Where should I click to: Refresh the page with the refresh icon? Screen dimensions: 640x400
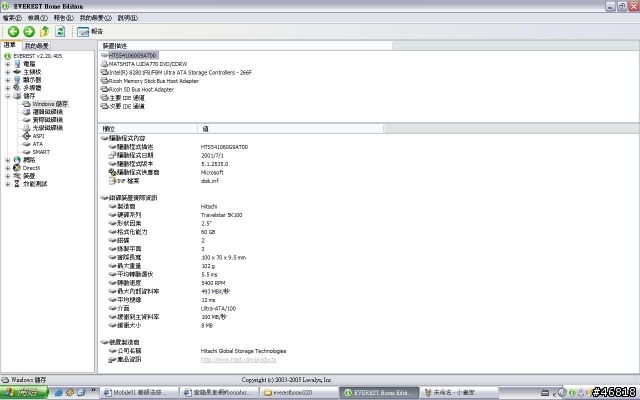(x=60, y=31)
